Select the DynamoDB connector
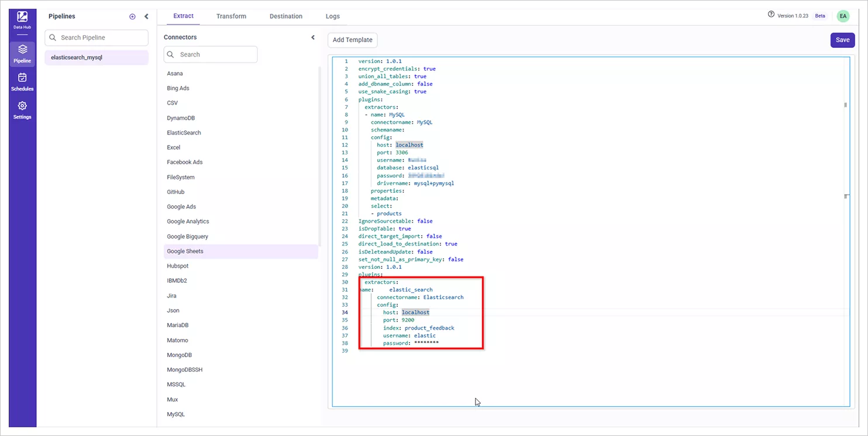This screenshot has height=436, width=868. point(241,118)
